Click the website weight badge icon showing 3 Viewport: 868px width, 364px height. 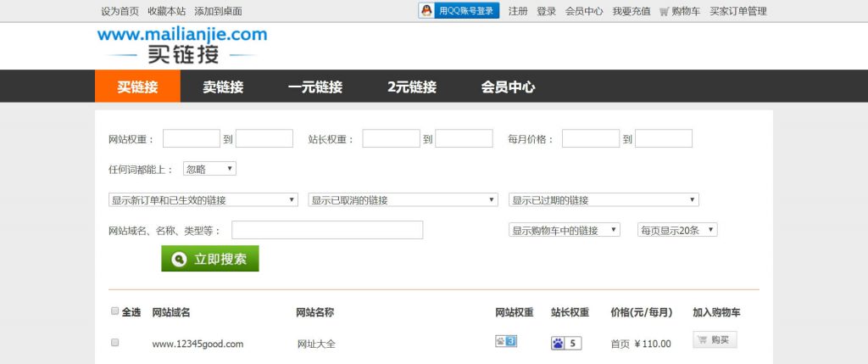505,342
